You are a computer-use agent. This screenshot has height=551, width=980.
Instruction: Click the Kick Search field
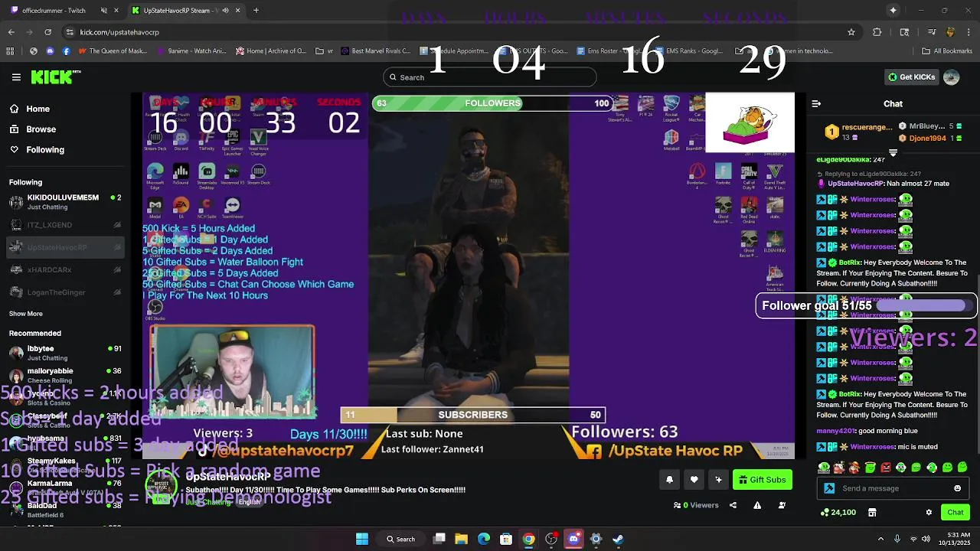coord(490,77)
